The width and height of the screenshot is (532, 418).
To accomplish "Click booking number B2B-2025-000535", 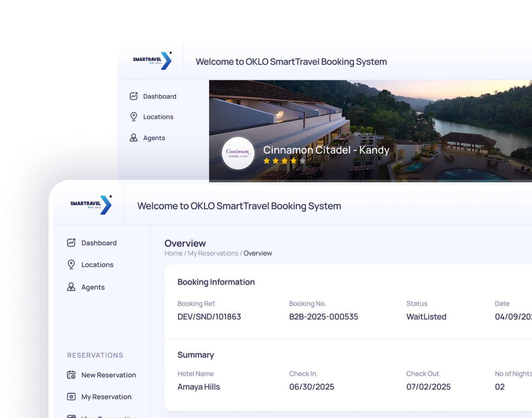I will pos(324,317).
